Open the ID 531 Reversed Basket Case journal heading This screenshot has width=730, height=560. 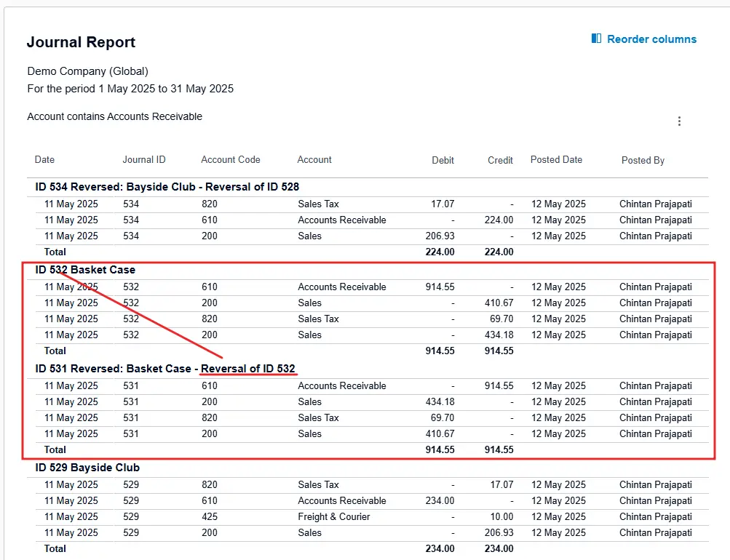pyautogui.click(x=165, y=369)
